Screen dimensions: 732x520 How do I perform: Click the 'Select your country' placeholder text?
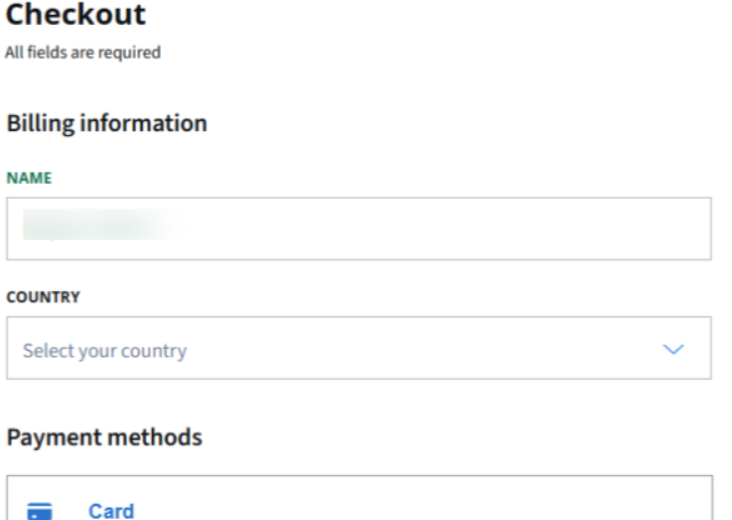(104, 351)
